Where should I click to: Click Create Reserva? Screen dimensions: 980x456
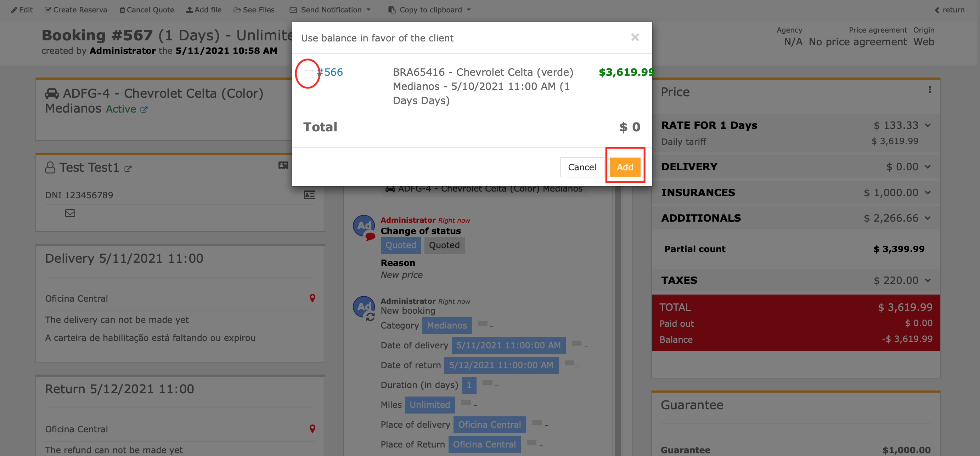(76, 10)
